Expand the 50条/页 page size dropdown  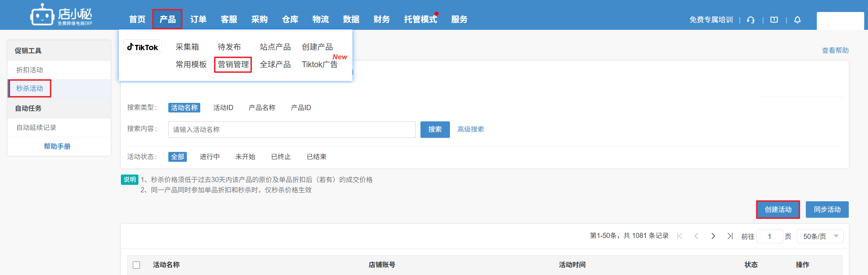click(x=820, y=236)
